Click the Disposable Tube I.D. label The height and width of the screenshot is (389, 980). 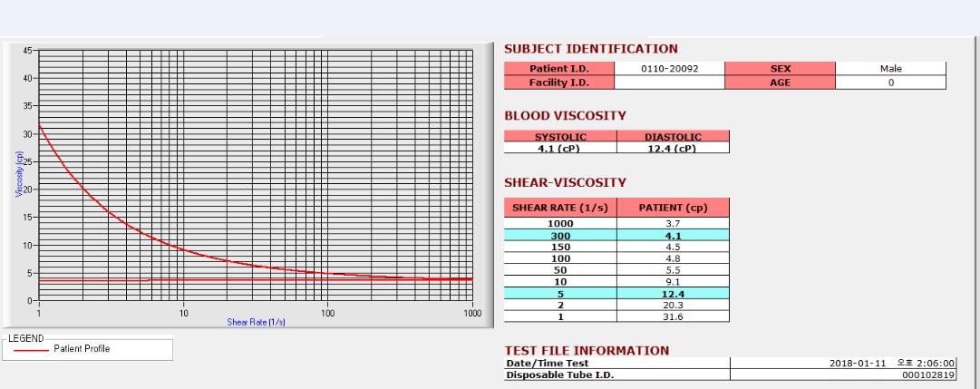click(x=560, y=374)
